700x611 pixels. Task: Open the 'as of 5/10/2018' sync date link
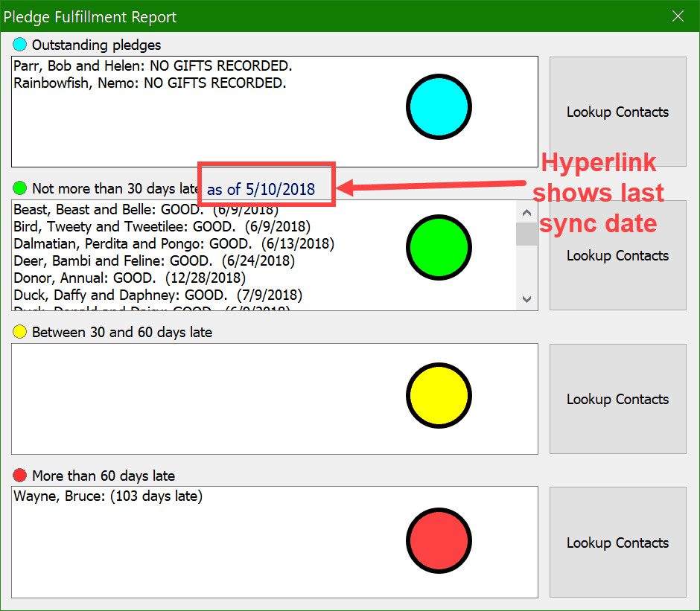(x=261, y=190)
